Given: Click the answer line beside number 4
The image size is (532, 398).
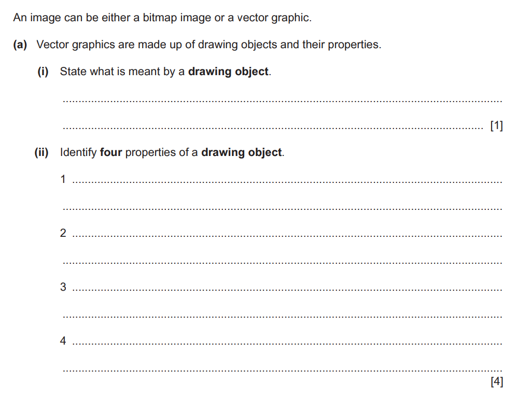Looking at the screenshot, I should [x=287, y=343].
